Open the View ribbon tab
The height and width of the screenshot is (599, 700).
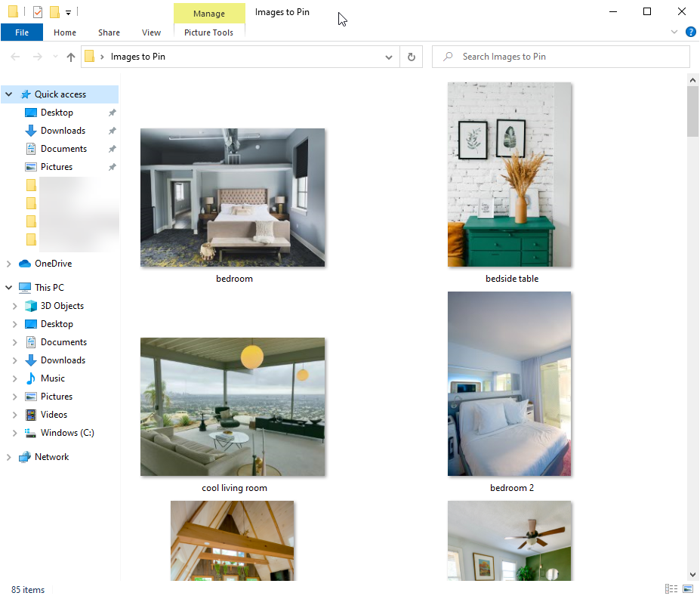pyautogui.click(x=151, y=32)
